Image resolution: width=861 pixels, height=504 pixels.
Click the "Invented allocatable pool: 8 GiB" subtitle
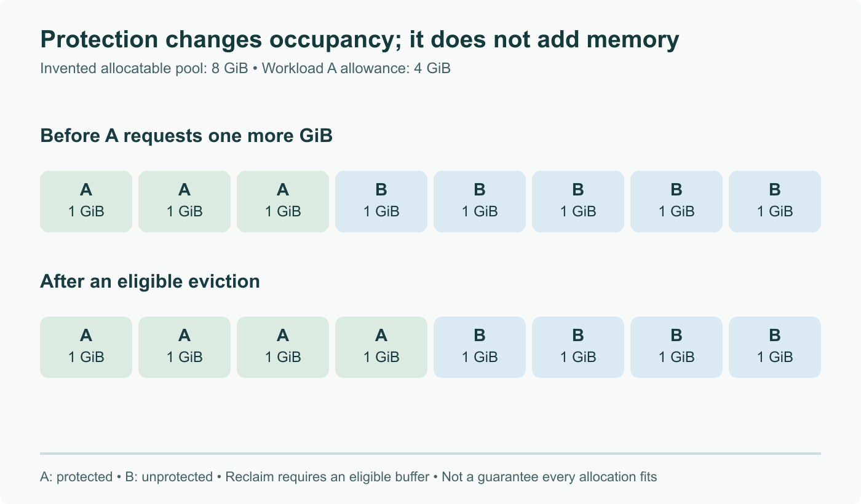coord(144,68)
